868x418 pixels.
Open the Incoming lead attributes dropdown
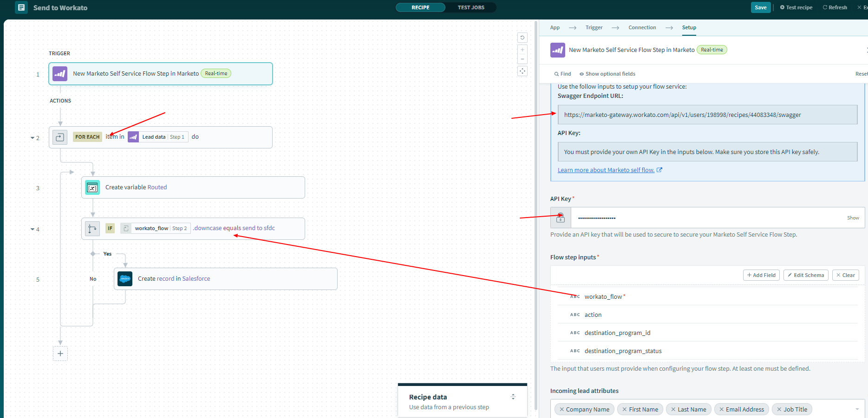[x=857, y=409]
